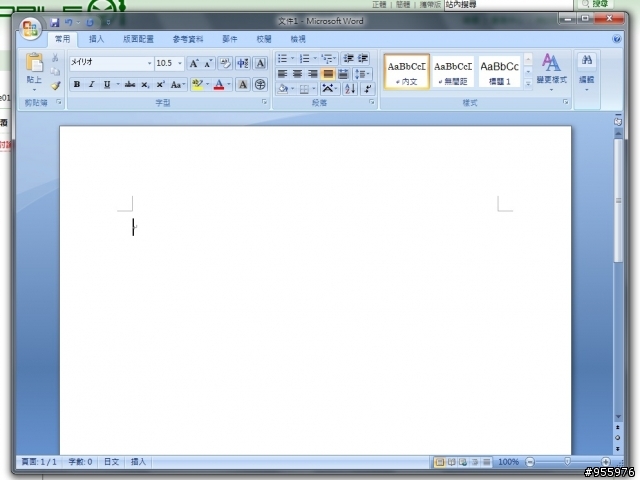Align paragraph text to the right
Image resolution: width=640 pixels, height=480 pixels.
[x=313, y=74]
